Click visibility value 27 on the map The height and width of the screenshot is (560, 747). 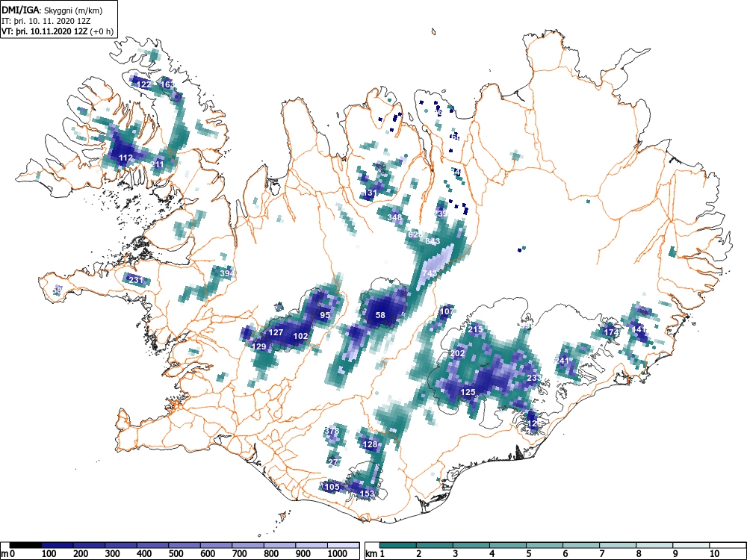coord(333,462)
